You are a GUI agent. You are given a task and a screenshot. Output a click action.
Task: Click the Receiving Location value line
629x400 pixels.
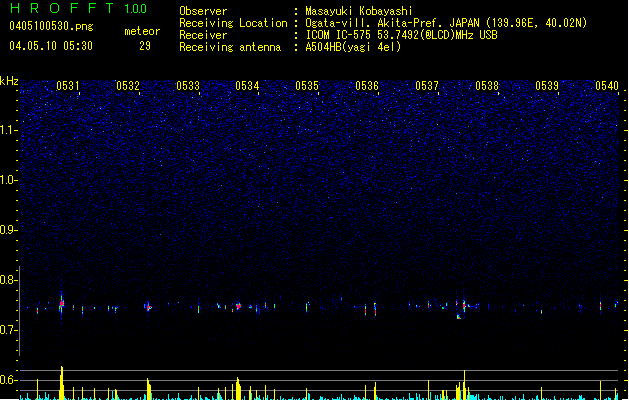coord(446,23)
